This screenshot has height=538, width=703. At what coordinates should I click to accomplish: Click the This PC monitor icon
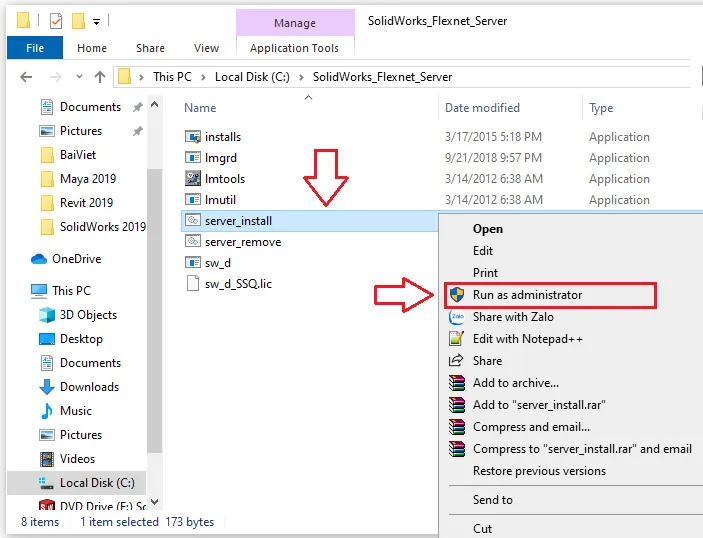pos(39,291)
